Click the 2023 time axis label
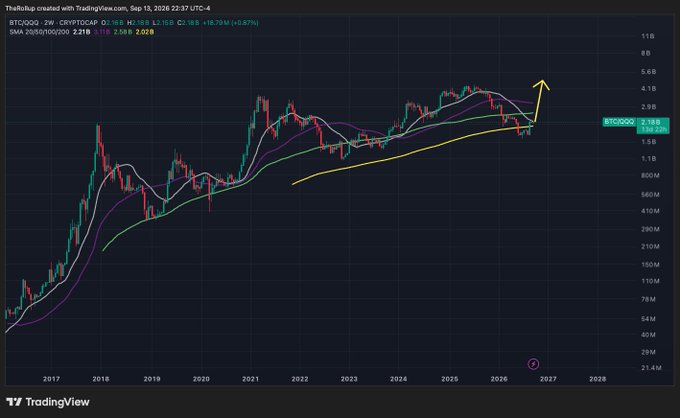This screenshot has width=680, height=418. [x=349, y=379]
